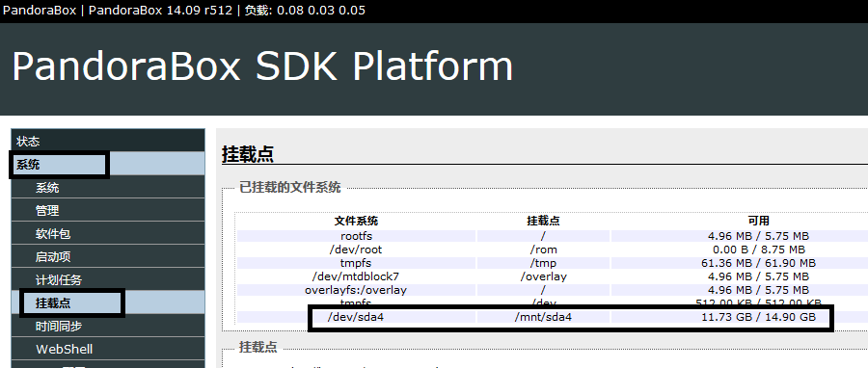
Task: Click the 负载 load average text
Action: 305,11
